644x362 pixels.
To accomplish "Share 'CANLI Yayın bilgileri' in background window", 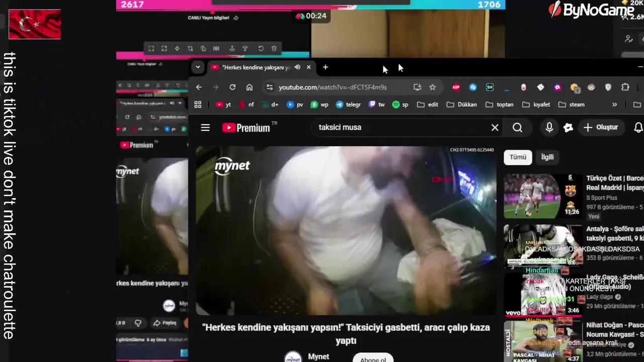I will (x=236, y=18).
